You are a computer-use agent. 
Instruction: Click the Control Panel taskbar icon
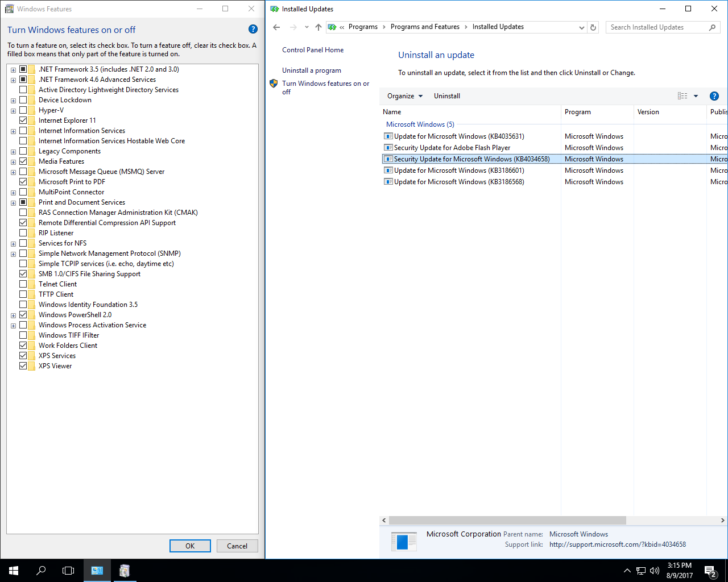(97, 571)
